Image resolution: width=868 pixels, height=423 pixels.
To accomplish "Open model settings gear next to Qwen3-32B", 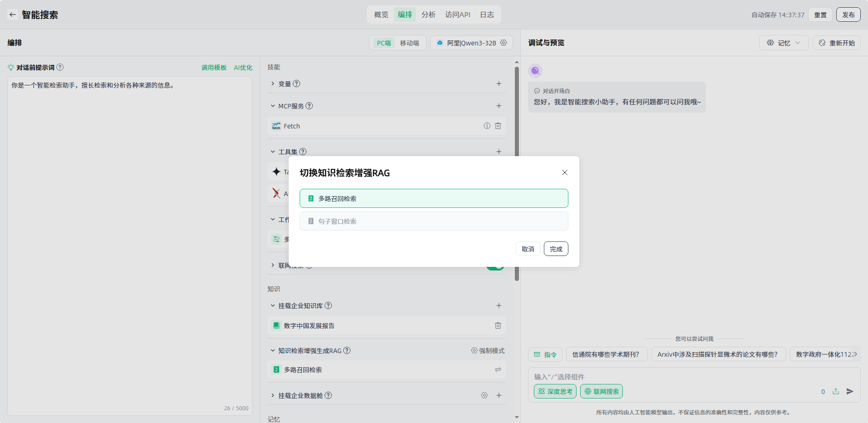I will coord(503,43).
